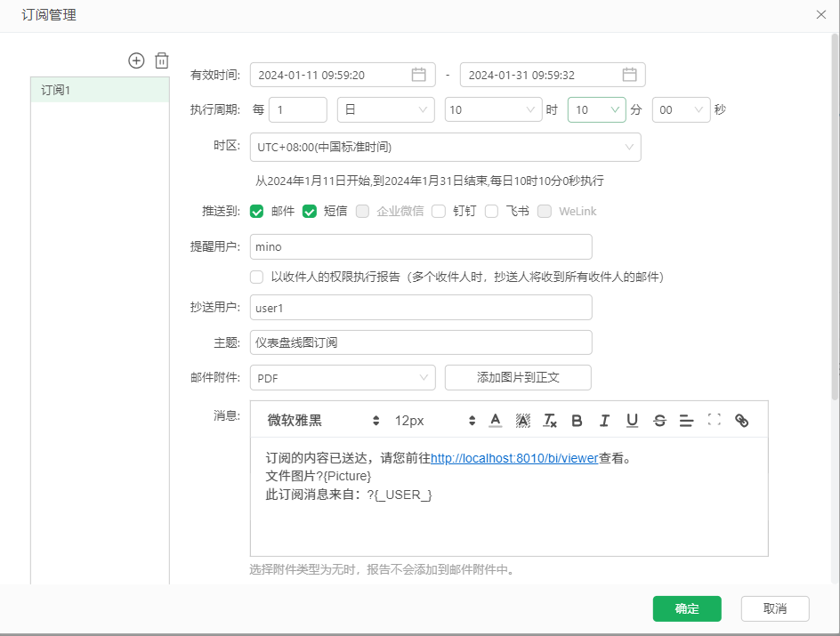Enable the 钉钉 push option
The width and height of the screenshot is (840, 636).
click(439, 211)
